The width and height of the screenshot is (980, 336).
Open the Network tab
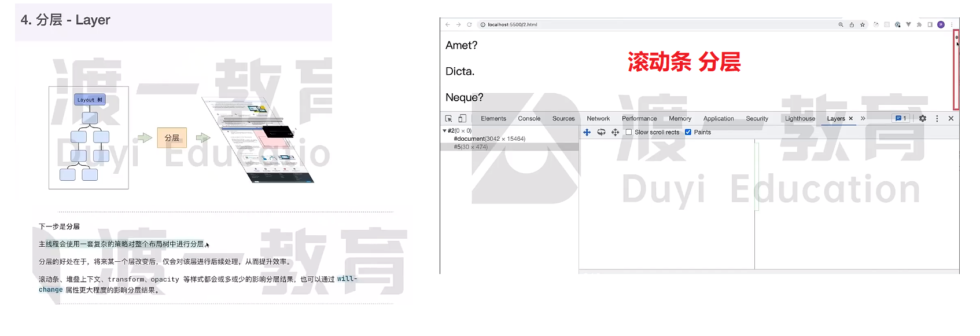(598, 118)
